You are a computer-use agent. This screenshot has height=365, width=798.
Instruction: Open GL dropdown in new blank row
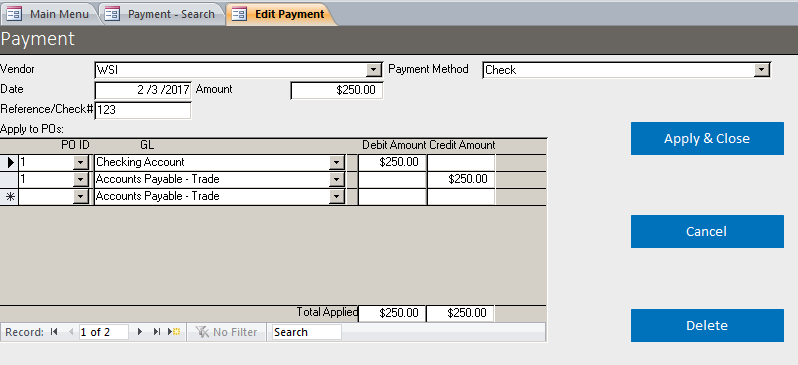[336, 197]
